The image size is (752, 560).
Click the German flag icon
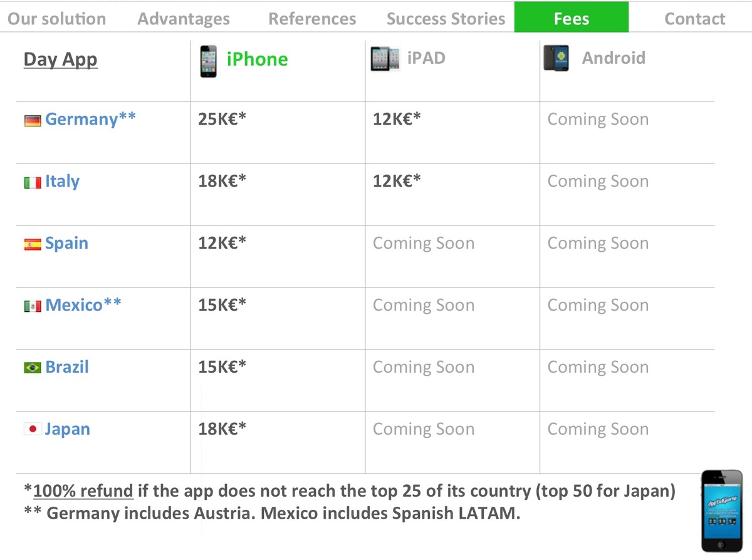(x=33, y=120)
